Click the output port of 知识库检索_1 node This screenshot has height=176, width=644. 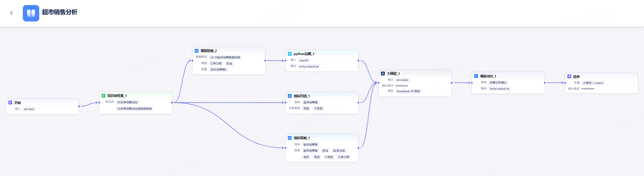tap(172, 103)
